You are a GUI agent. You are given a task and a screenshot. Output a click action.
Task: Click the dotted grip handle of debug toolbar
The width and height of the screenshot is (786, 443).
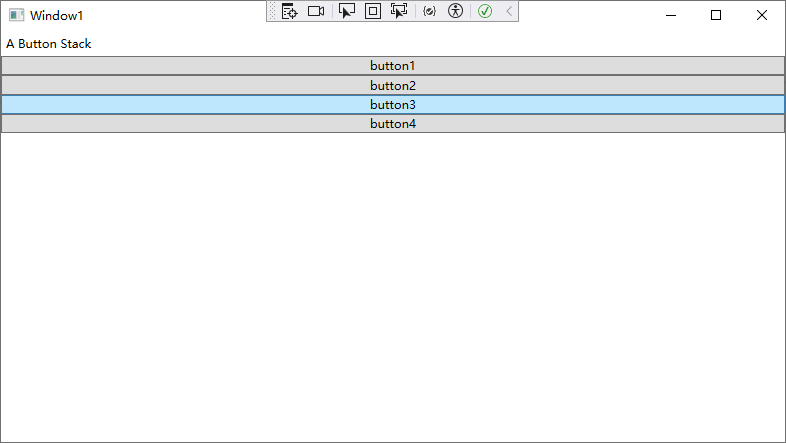(x=272, y=11)
